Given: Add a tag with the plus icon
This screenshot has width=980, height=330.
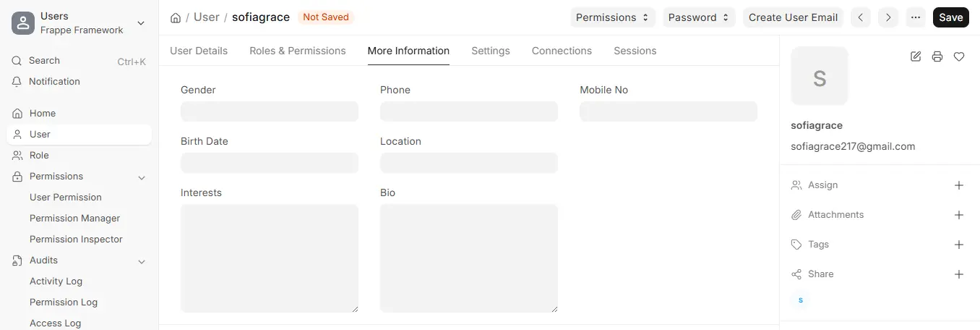Looking at the screenshot, I should tap(959, 245).
